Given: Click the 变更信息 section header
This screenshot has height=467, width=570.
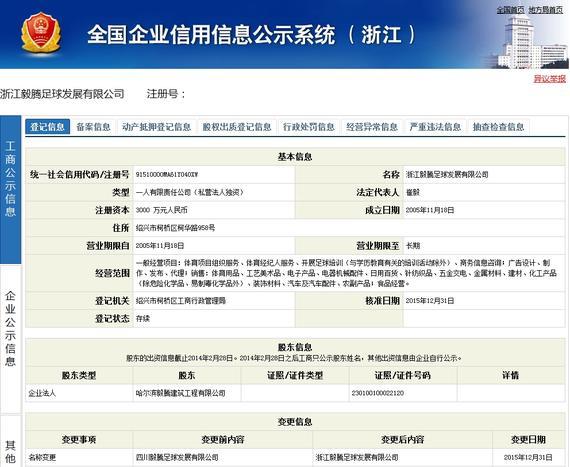Looking at the screenshot, I should click(x=295, y=422).
